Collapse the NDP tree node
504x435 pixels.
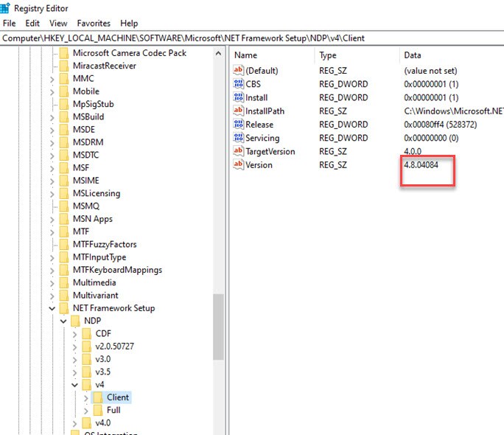point(63,321)
